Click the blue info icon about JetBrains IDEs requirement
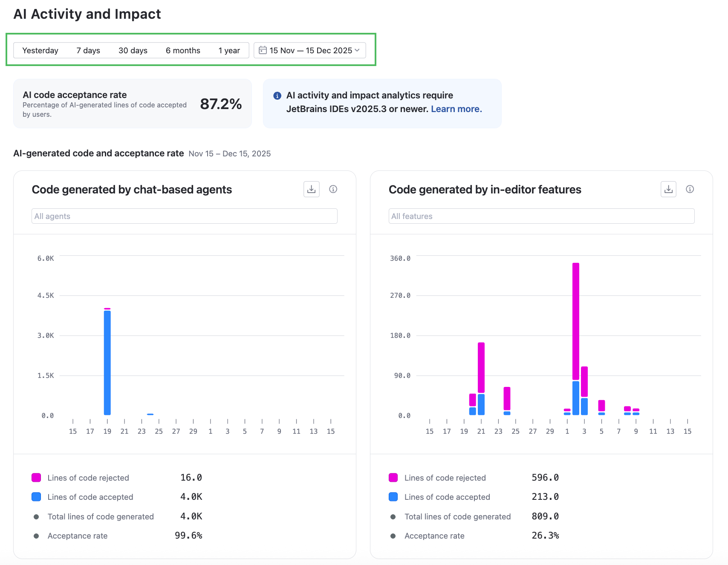728x565 pixels. click(x=277, y=95)
